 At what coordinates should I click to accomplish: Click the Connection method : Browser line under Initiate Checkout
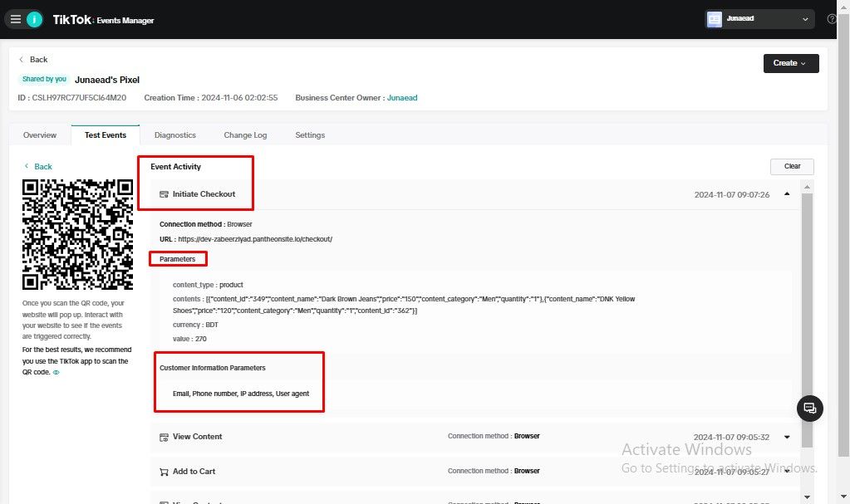(x=205, y=224)
